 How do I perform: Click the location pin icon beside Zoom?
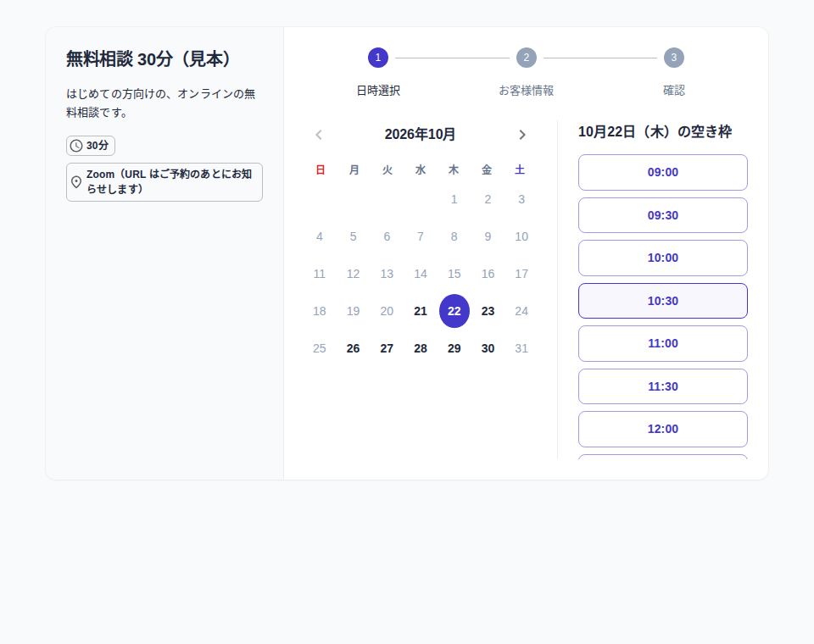[76, 182]
